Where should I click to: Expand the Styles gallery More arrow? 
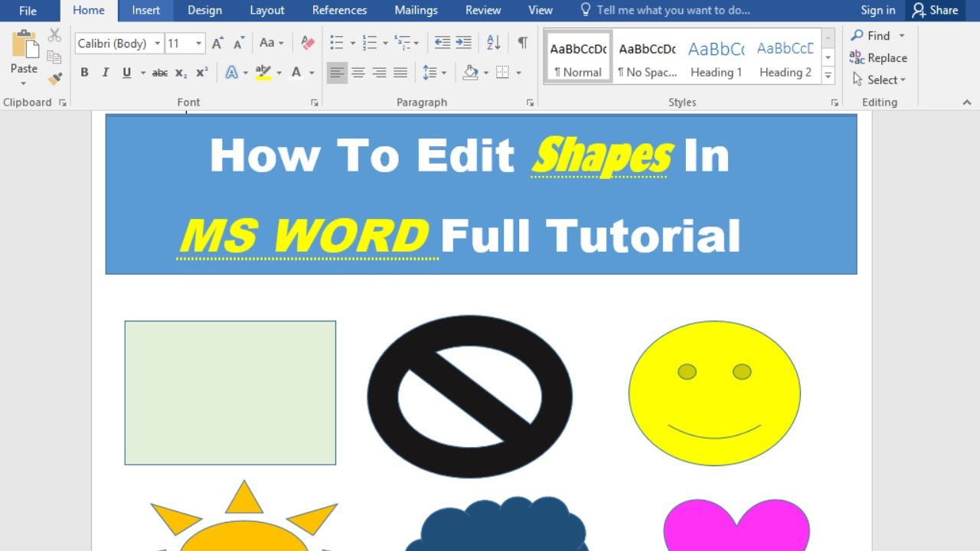tap(828, 75)
